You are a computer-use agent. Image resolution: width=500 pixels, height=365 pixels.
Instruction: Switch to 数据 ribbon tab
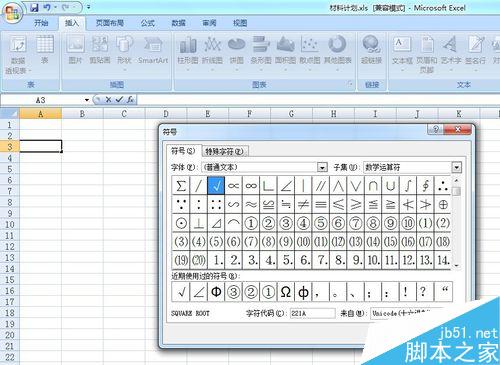[x=178, y=23]
